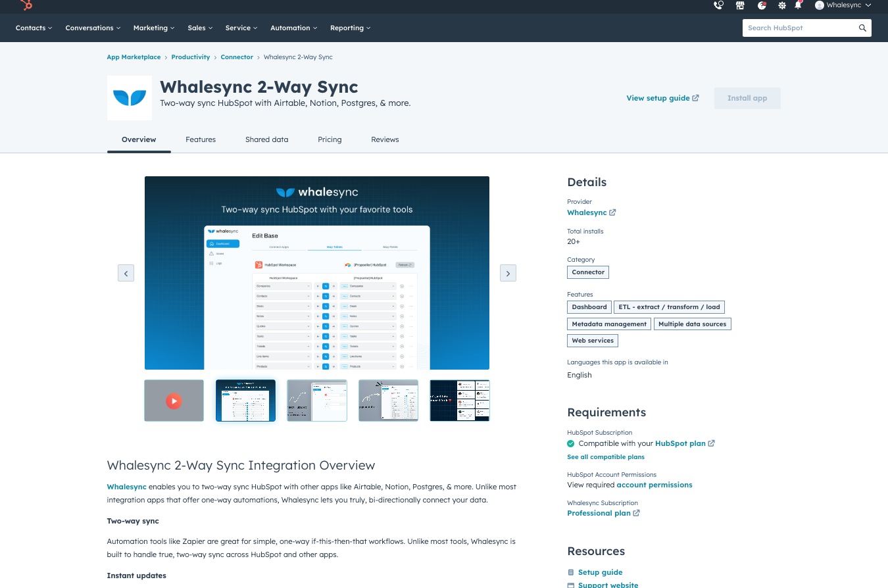Select the Metadata management tag
The width and height of the screenshot is (888, 588).
pyautogui.click(x=609, y=324)
